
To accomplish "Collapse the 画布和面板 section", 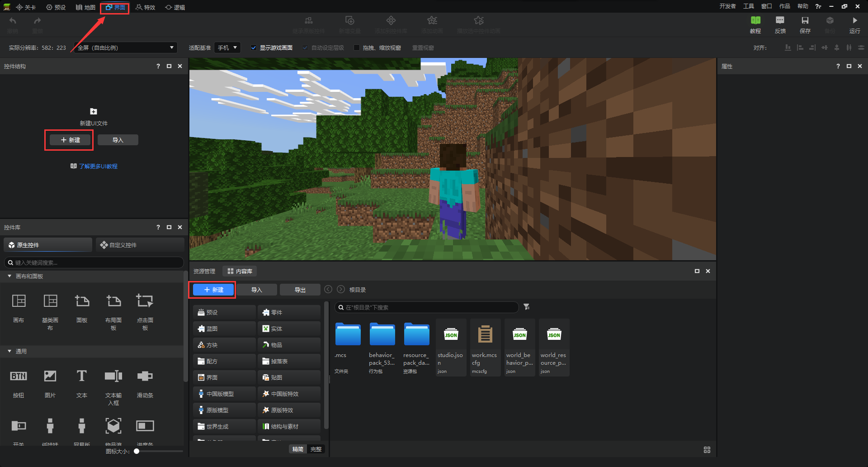I will pos(9,276).
